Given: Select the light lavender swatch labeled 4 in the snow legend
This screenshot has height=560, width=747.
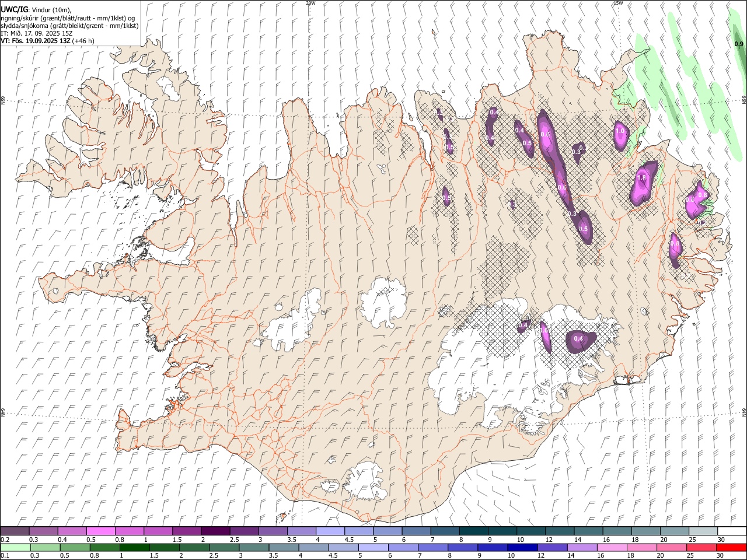Looking at the screenshot, I should (330, 531).
